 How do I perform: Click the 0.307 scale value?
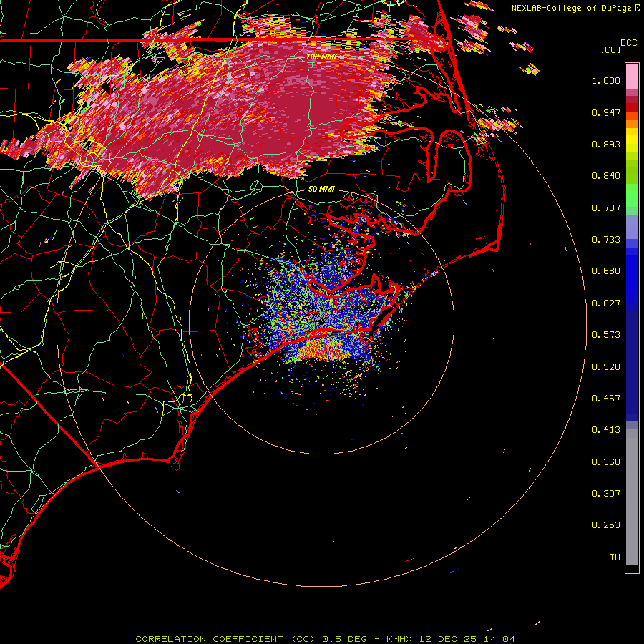(x=606, y=494)
